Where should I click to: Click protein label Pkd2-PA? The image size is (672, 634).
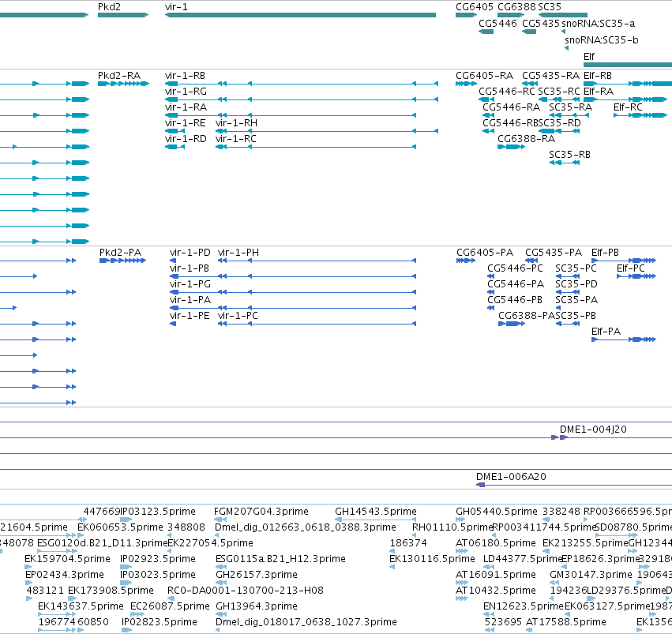(x=121, y=253)
